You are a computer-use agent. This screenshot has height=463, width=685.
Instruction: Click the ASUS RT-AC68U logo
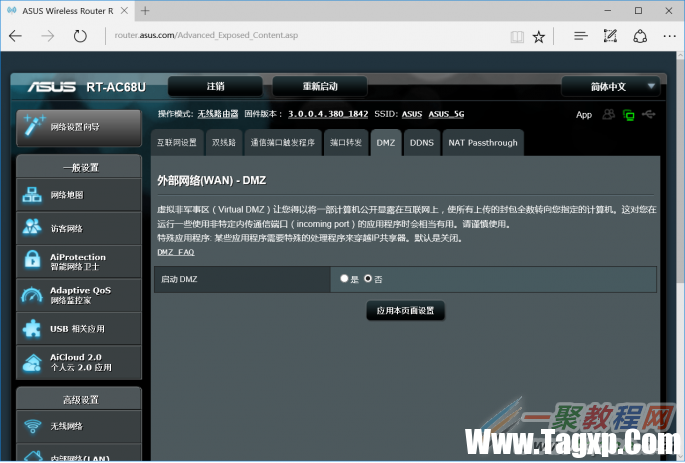[x=87, y=87]
